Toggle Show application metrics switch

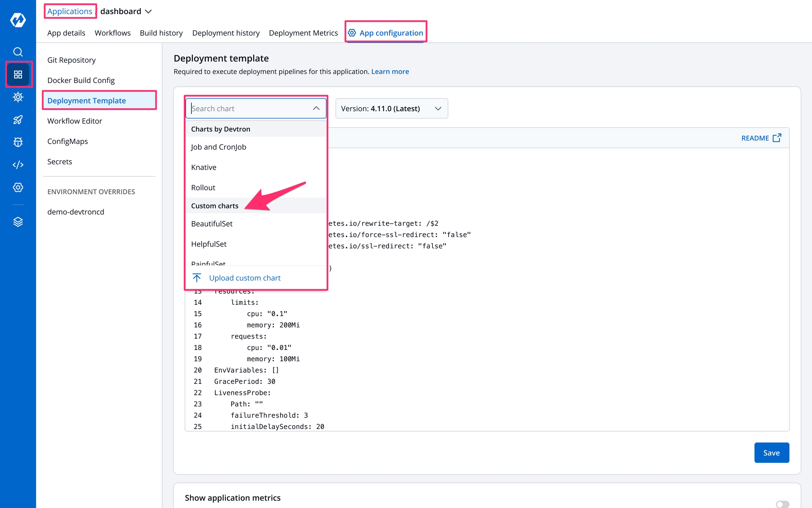click(x=782, y=504)
